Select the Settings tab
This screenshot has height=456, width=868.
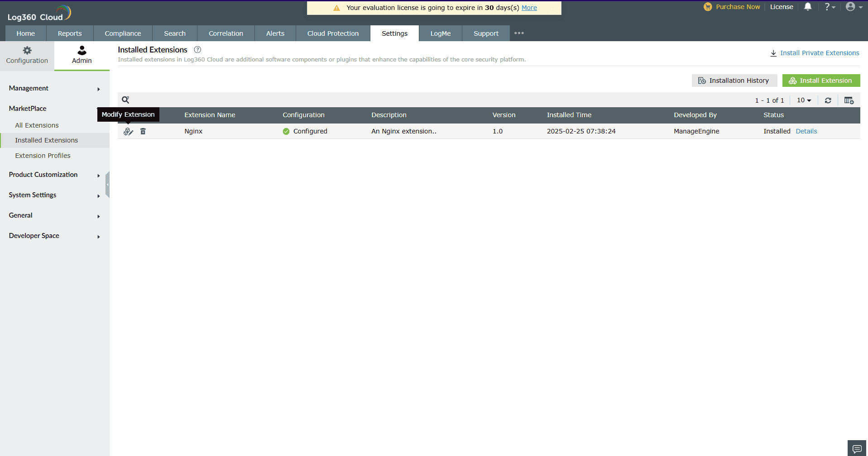[x=394, y=33]
